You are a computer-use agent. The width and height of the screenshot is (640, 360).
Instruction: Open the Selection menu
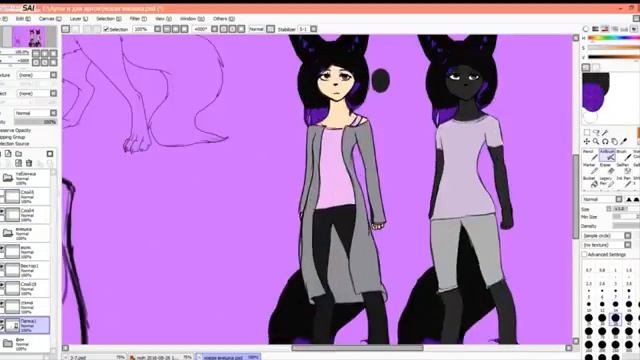[109, 19]
